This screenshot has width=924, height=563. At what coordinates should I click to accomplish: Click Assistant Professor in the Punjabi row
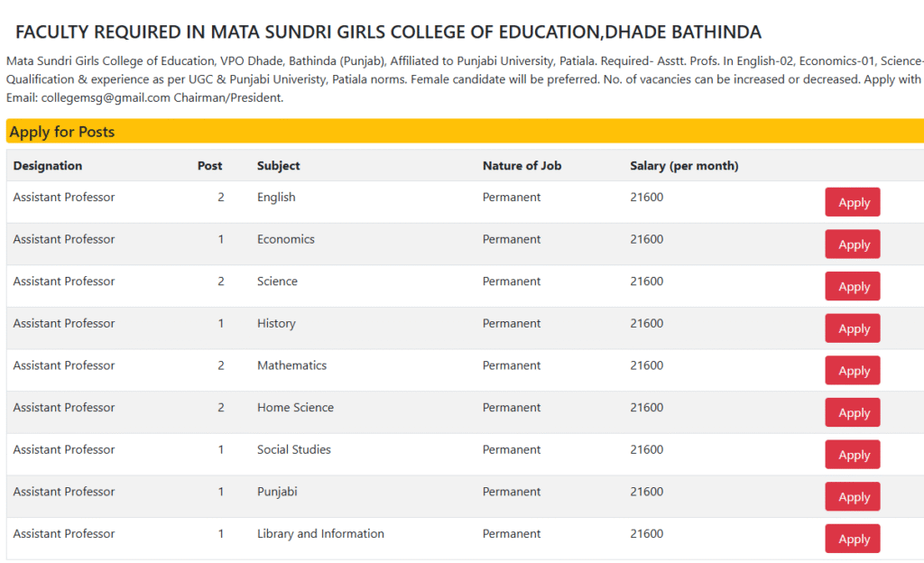[x=64, y=492]
